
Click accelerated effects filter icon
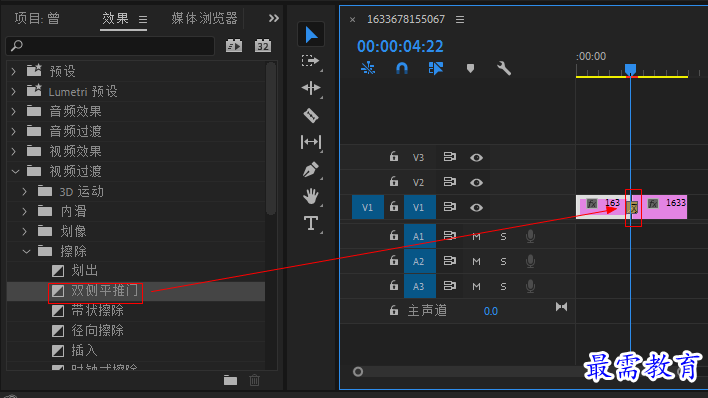tap(234, 46)
